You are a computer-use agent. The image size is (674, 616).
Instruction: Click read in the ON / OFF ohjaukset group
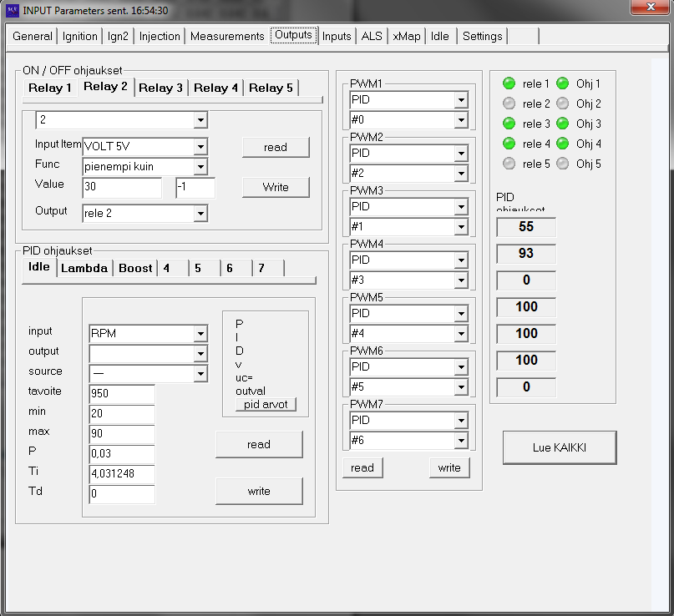[x=276, y=148]
